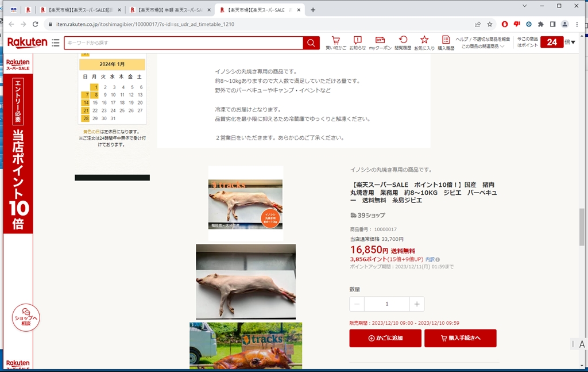Click the price 16,850円
Screen dimensions: 588x372
tap(369, 250)
